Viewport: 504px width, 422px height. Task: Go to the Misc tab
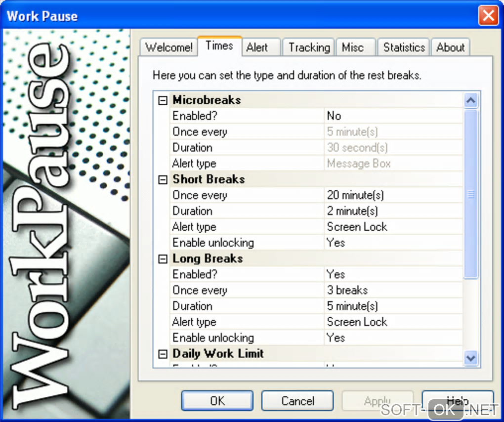pyautogui.click(x=356, y=47)
